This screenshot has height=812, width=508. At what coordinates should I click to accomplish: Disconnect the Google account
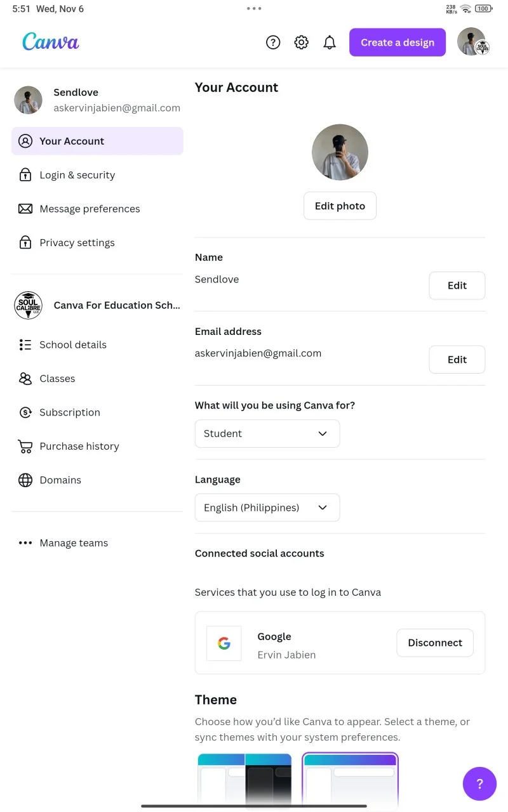coord(435,643)
